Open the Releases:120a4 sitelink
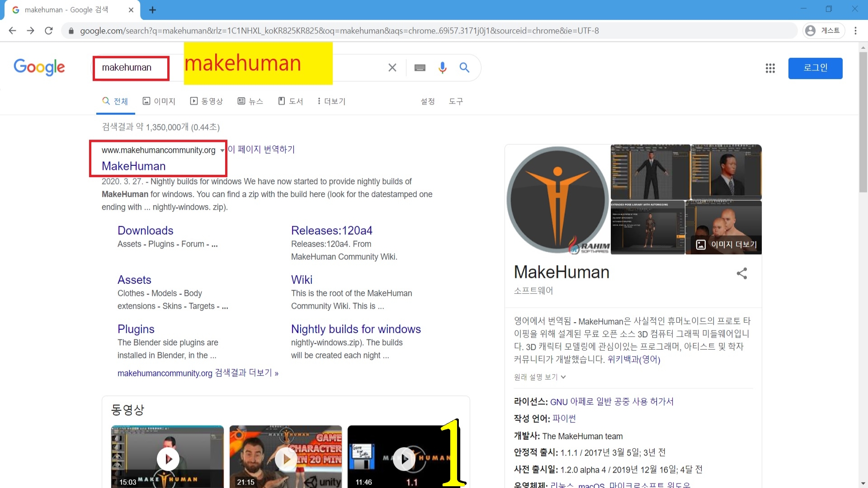The image size is (868, 488). [x=332, y=230]
